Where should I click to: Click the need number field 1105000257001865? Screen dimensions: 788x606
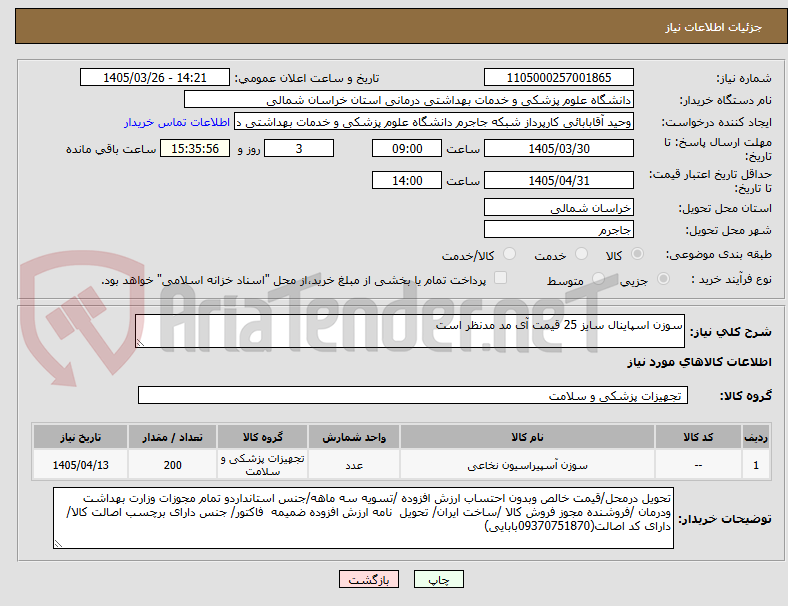(x=559, y=77)
